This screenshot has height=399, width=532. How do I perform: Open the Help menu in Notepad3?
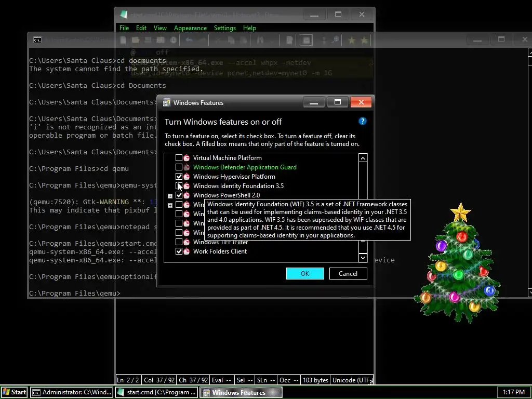249,28
